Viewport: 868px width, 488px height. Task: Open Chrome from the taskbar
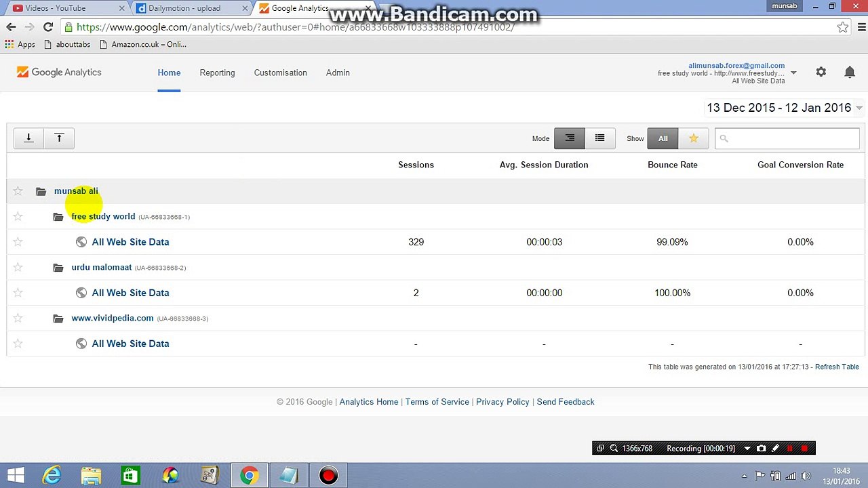249,476
